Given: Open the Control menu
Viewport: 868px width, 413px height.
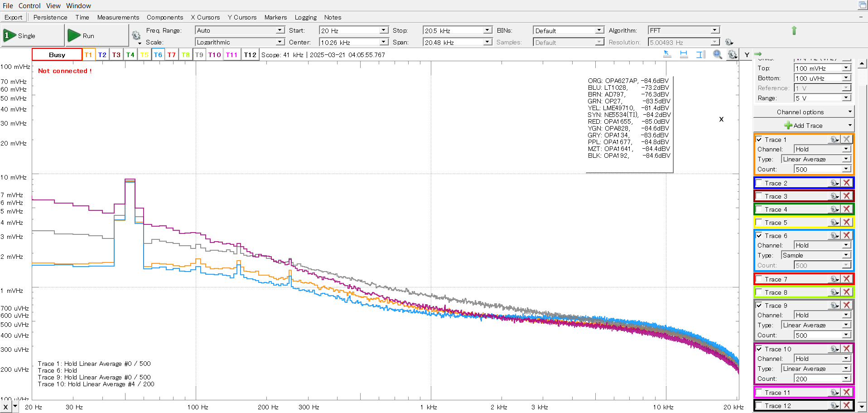Looking at the screenshot, I should (29, 5).
